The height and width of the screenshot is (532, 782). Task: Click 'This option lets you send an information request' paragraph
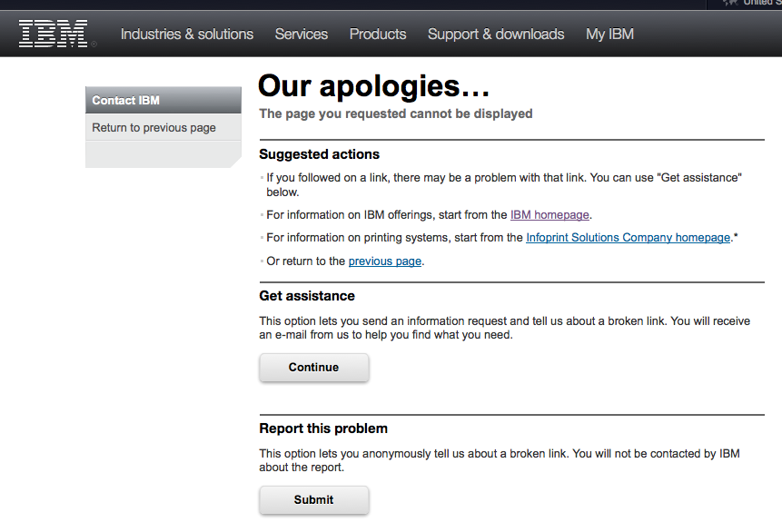(504, 328)
